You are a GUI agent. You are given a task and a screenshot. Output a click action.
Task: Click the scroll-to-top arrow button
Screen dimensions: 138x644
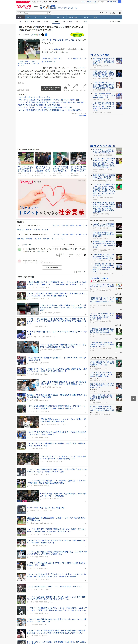(133, 398)
